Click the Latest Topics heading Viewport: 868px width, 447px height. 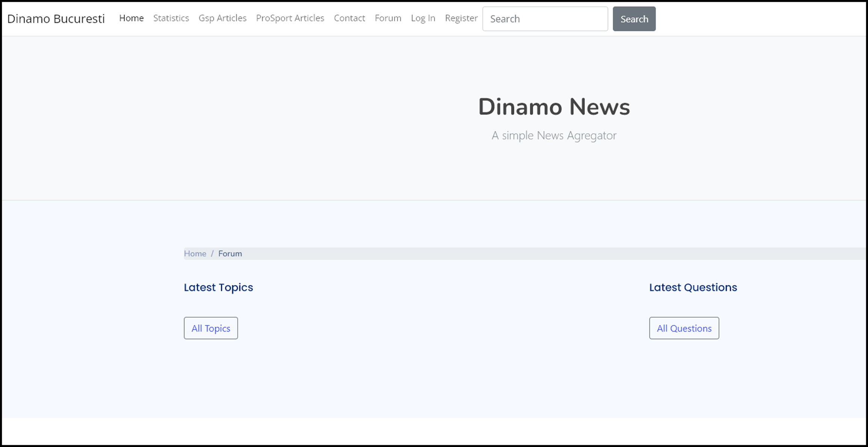point(218,287)
